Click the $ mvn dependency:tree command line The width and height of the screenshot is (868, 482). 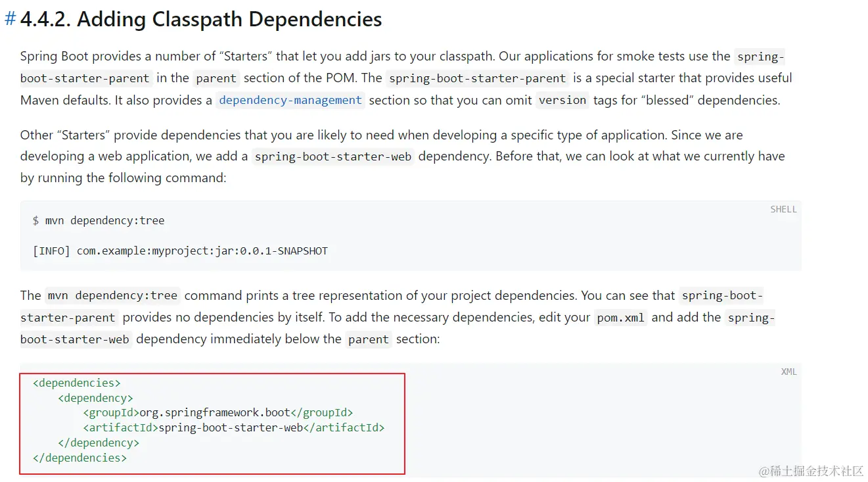99,221
